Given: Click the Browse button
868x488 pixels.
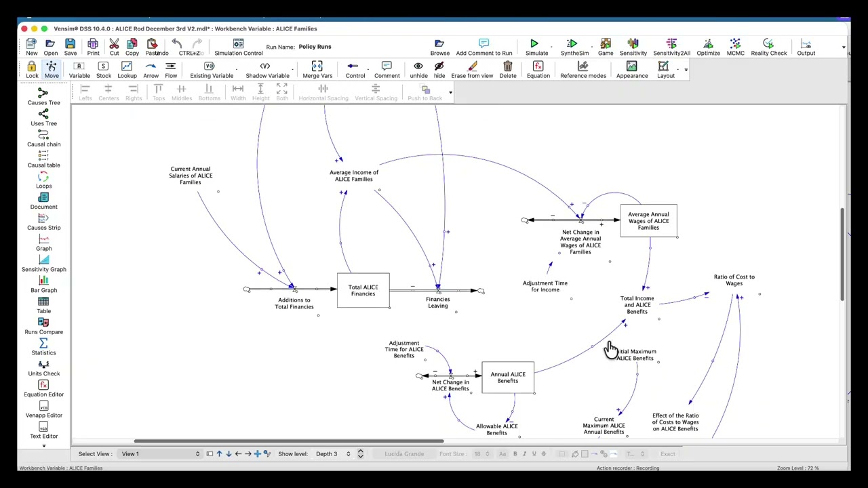Looking at the screenshot, I should 439,47.
